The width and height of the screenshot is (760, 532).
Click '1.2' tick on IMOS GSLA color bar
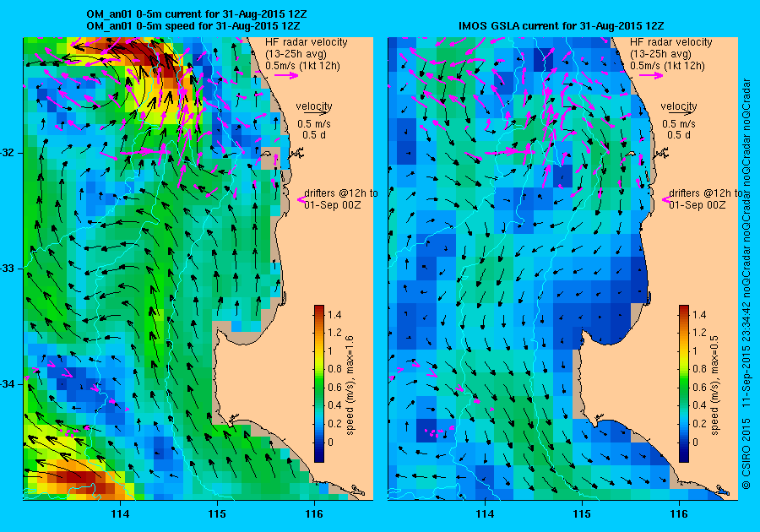tap(699, 333)
